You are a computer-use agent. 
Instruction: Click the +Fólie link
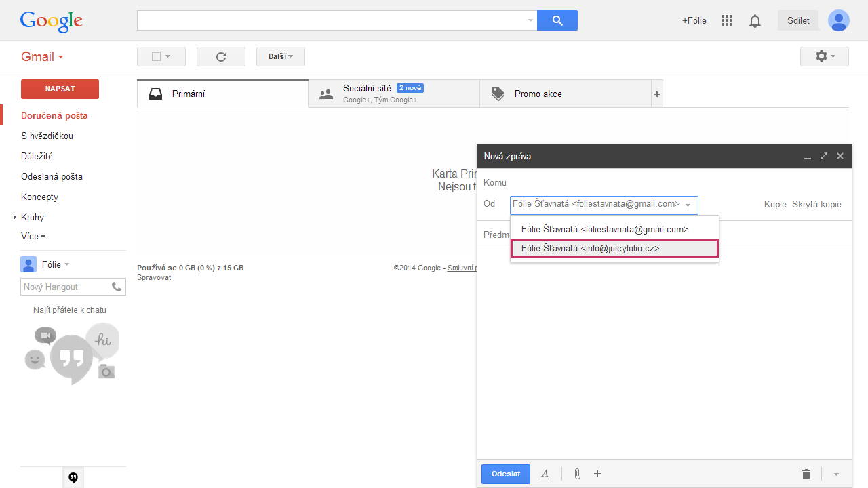click(x=694, y=20)
